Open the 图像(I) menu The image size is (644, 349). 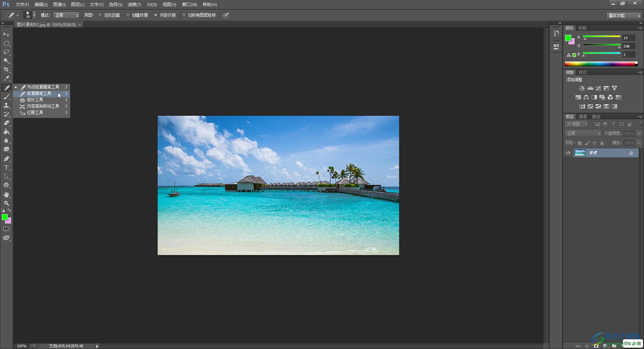59,4
